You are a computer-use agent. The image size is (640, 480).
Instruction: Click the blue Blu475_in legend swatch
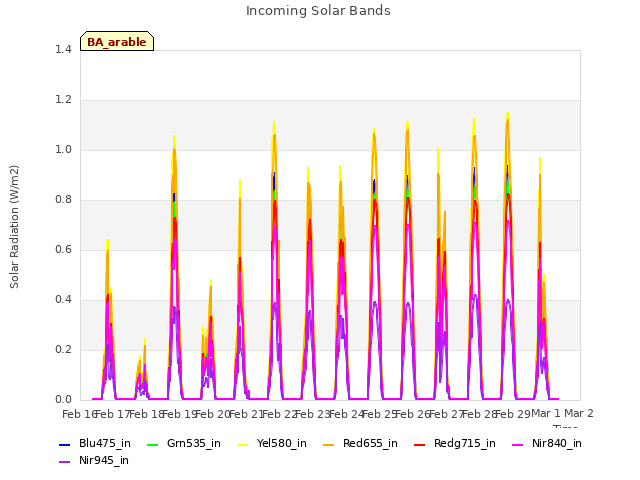(64, 444)
